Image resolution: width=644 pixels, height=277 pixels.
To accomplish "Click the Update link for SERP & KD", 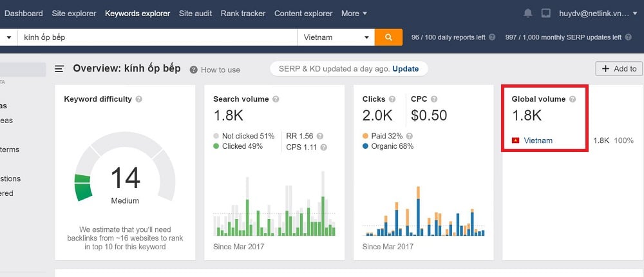I will pos(405,69).
